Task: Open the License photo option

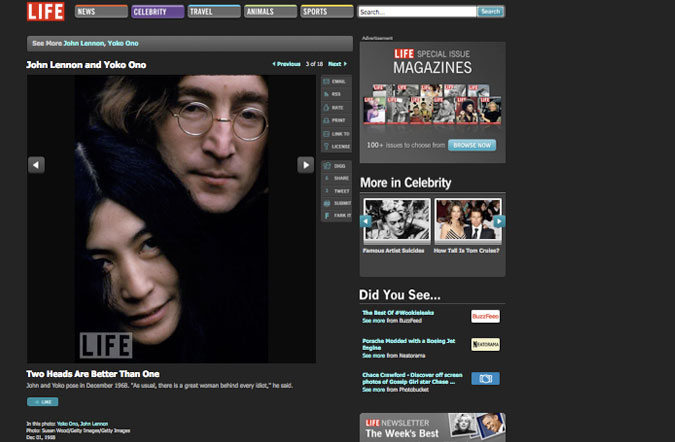Action: coord(334,146)
